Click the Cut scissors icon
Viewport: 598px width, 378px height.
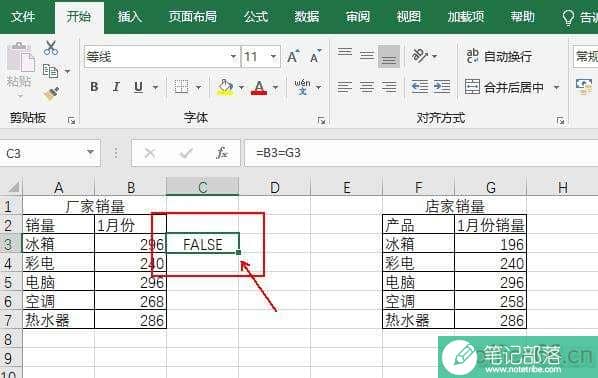tap(51, 48)
